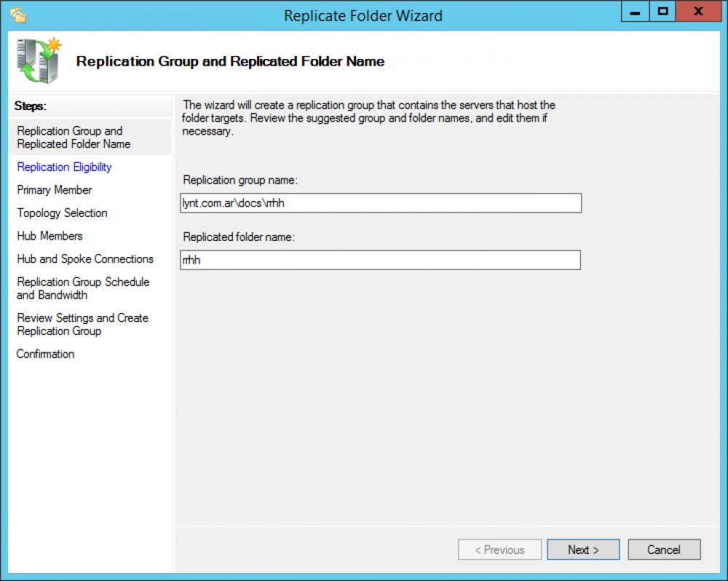728x581 pixels.
Task: Select the Primary Member step
Action: (54, 190)
